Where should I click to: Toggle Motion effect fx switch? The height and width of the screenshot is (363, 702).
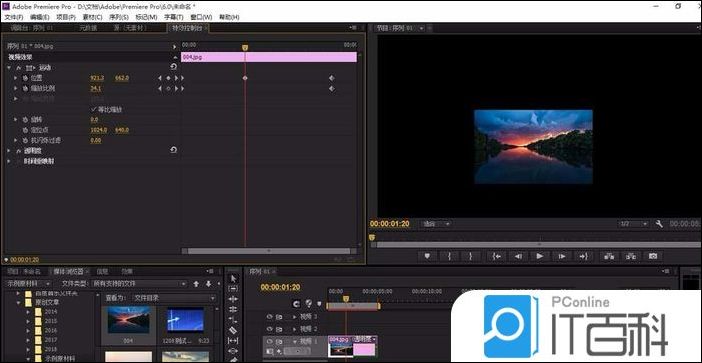(x=18, y=68)
